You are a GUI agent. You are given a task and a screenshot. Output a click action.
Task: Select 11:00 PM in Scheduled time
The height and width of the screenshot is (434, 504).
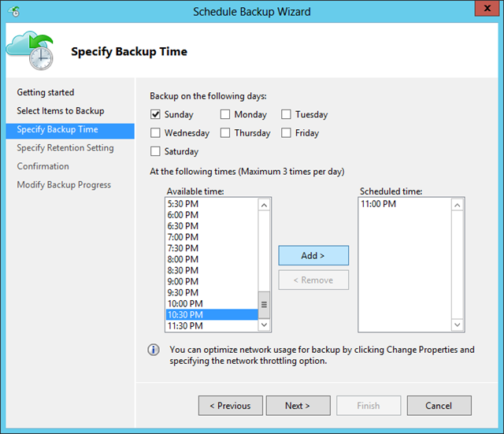click(x=405, y=204)
